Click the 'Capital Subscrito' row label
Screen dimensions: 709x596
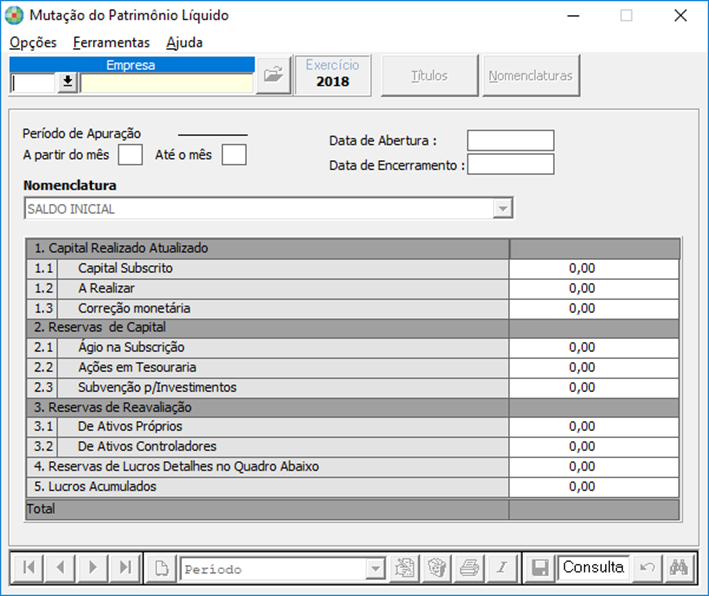point(125,268)
